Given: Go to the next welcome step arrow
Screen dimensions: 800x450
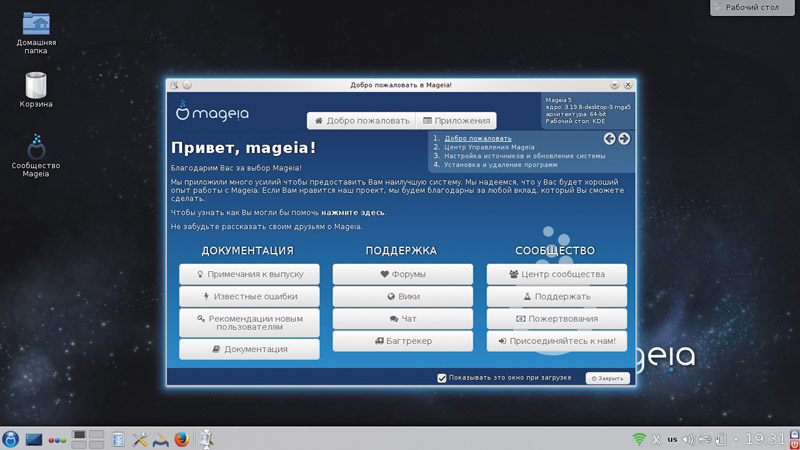Looking at the screenshot, I should click(624, 138).
